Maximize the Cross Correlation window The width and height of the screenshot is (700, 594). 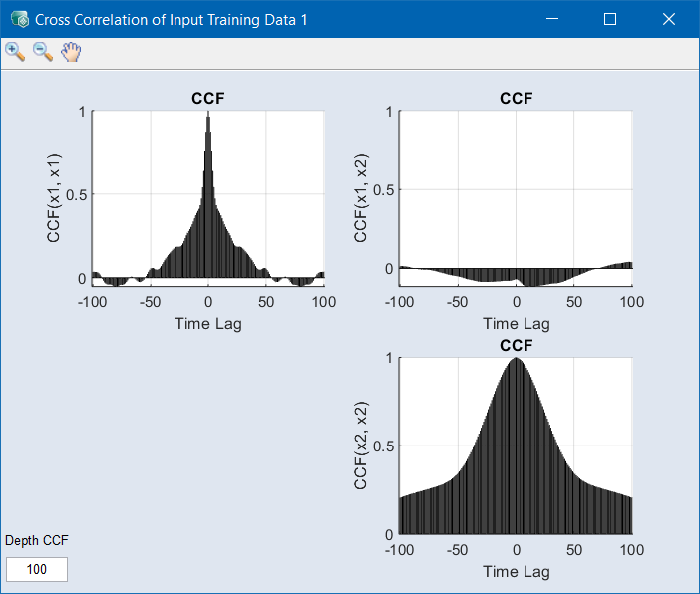pyautogui.click(x=610, y=19)
